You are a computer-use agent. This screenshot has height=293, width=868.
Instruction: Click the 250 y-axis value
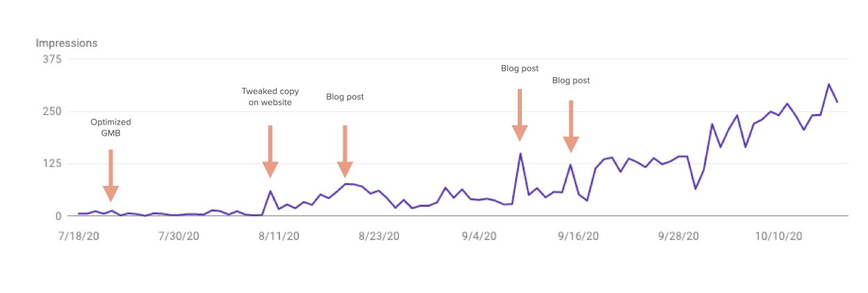[x=53, y=111]
